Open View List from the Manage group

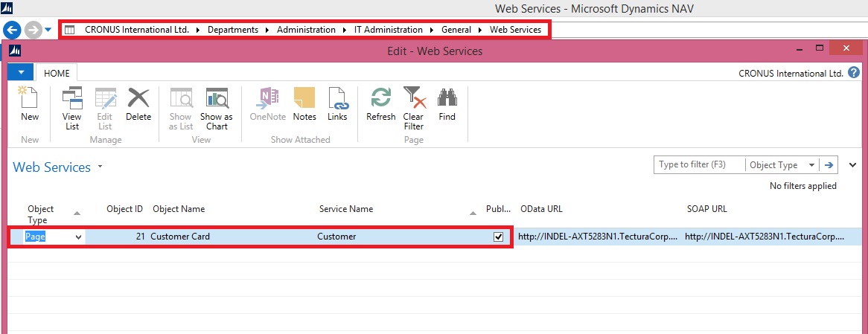72,109
